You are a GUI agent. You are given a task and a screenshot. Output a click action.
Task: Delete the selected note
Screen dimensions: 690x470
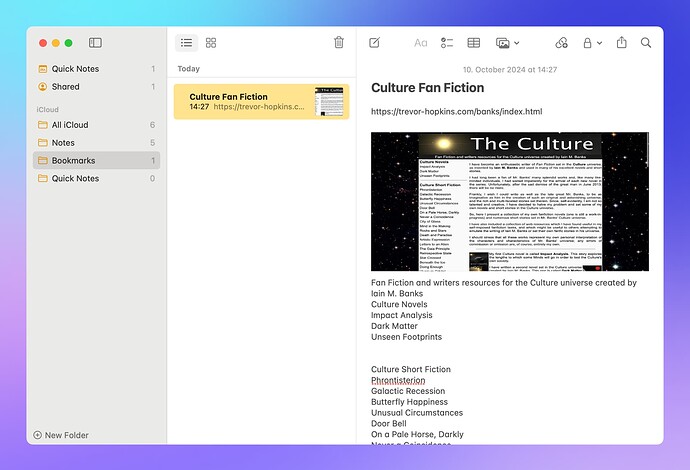click(339, 43)
